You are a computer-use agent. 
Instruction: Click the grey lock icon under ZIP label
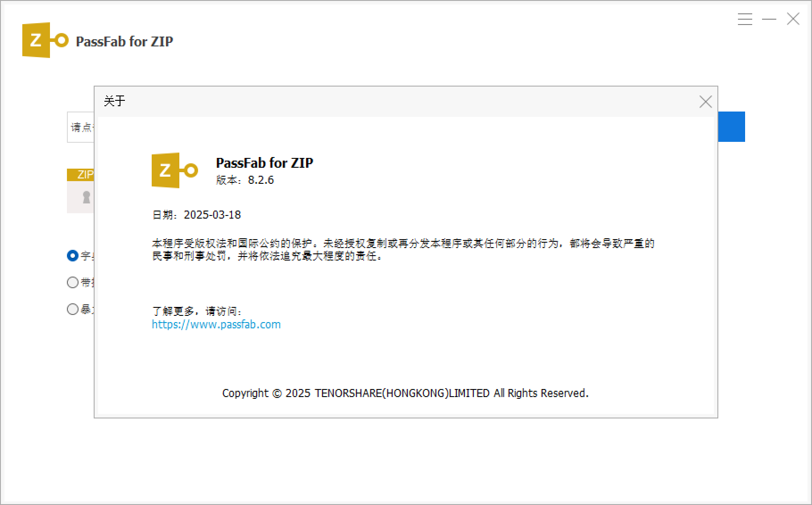pyautogui.click(x=86, y=197)
